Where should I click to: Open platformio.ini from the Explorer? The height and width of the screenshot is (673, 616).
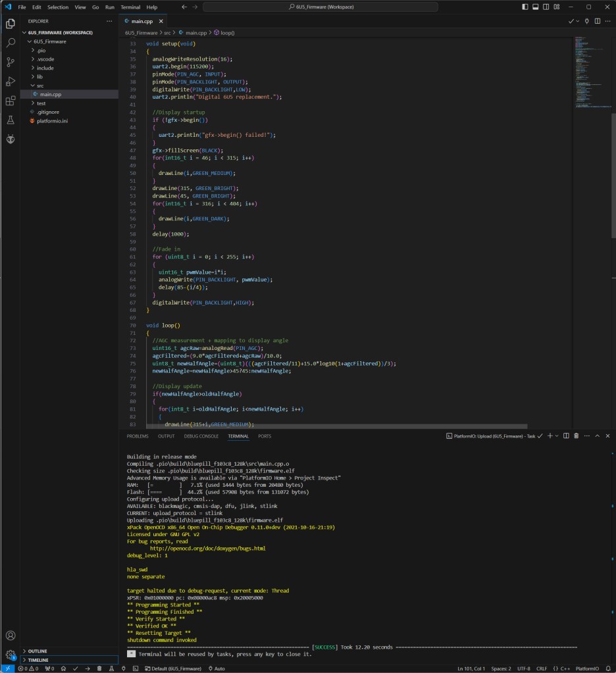coord(54,121)
